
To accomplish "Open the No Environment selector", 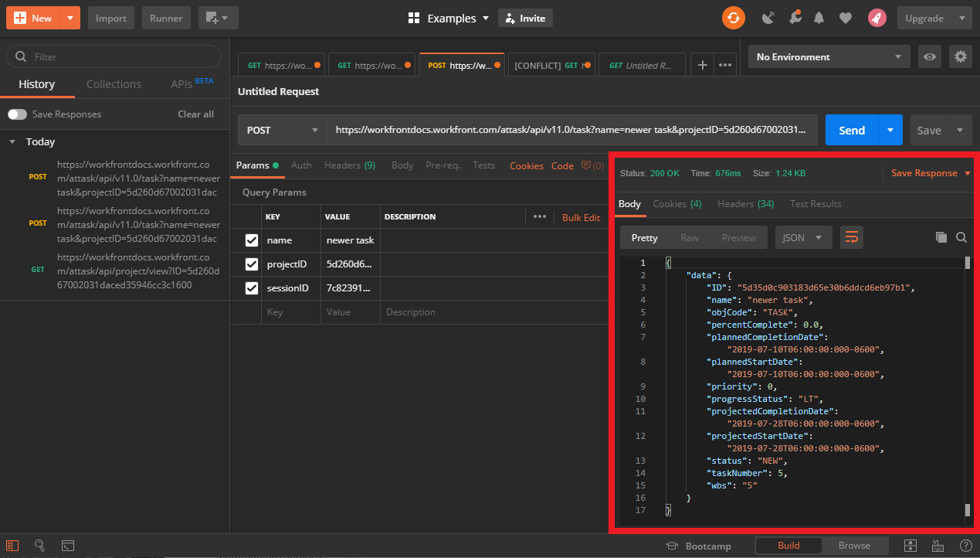I will click(x=829, y=56).
